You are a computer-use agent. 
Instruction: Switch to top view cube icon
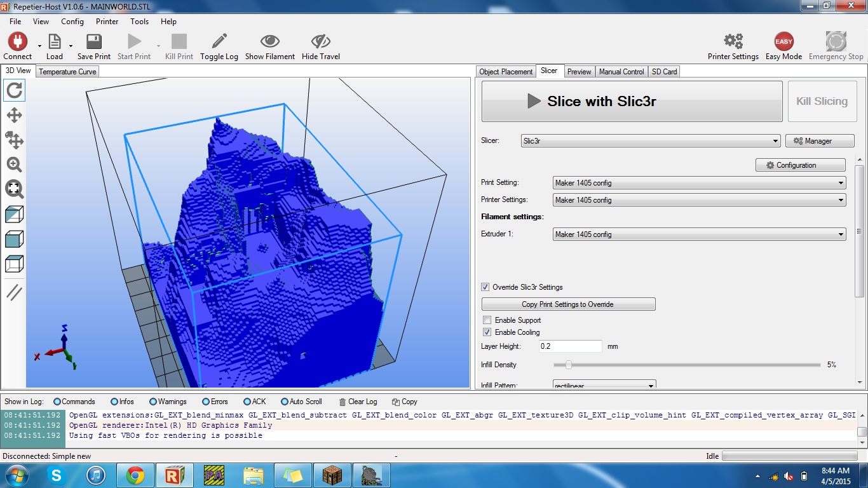14,264
